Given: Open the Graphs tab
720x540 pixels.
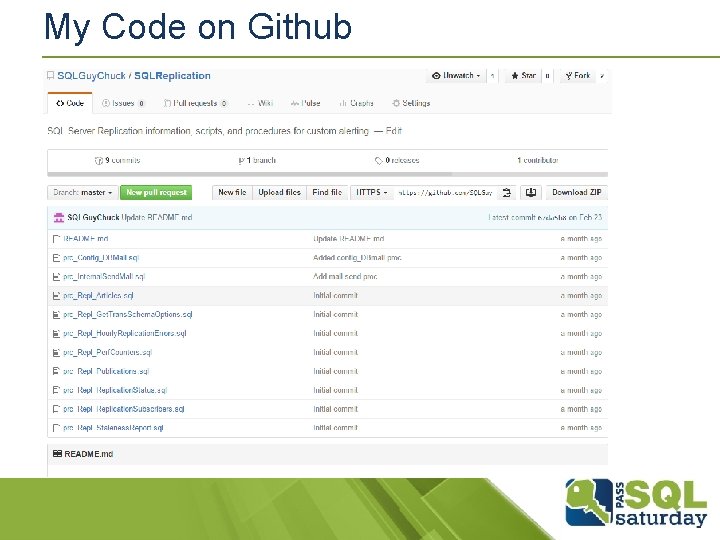Looking at the screenshot, I should pyautogui.click(x=356, y=103).
